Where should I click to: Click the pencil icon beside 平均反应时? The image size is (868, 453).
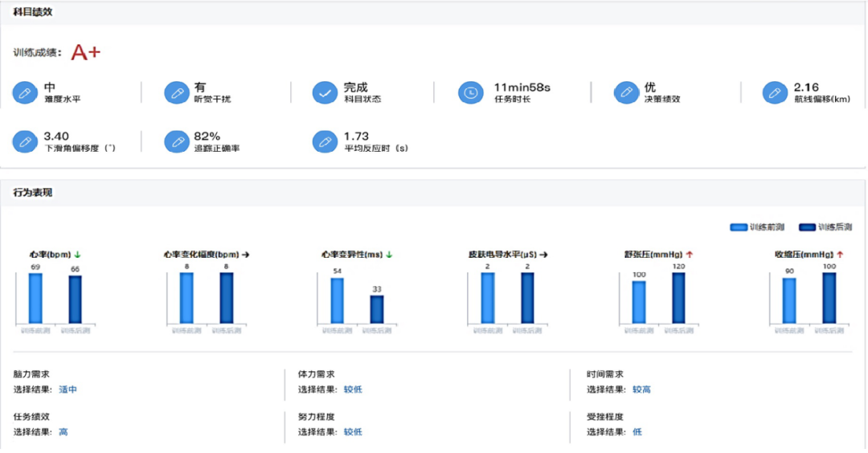click(325, 142)
